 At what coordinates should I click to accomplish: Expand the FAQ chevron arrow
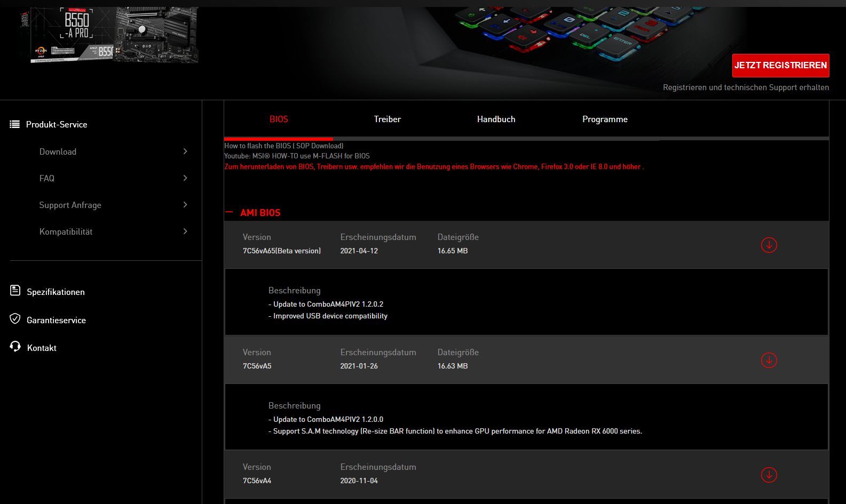pos(185,178)
